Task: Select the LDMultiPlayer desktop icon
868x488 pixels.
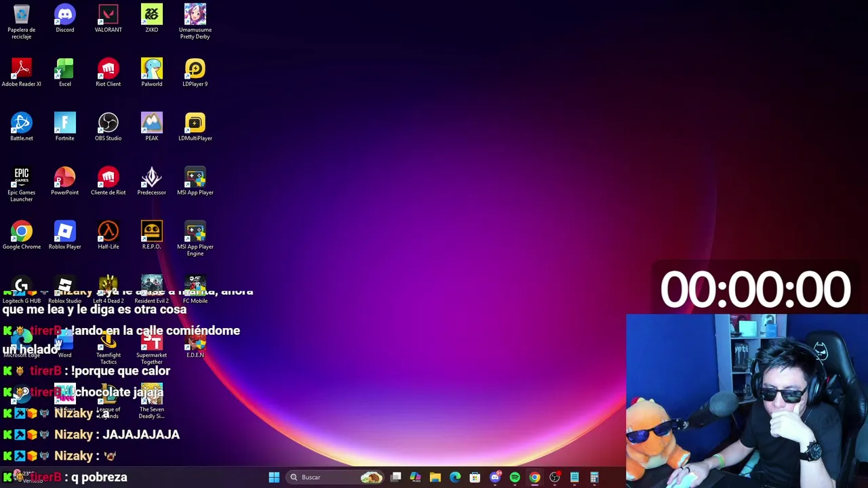Action: tap(195, 127)
